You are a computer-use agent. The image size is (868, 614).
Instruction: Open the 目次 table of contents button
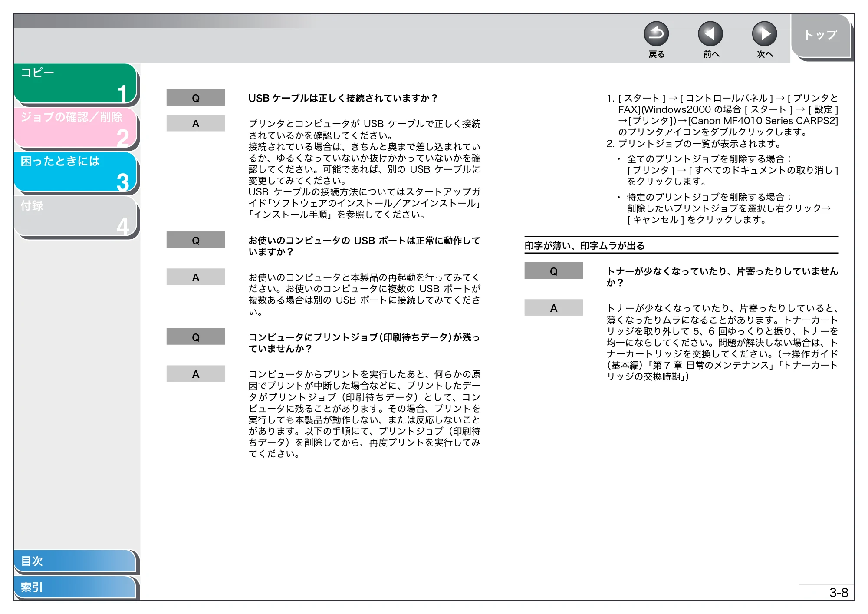pyautogui.click(x=75, y=561)
